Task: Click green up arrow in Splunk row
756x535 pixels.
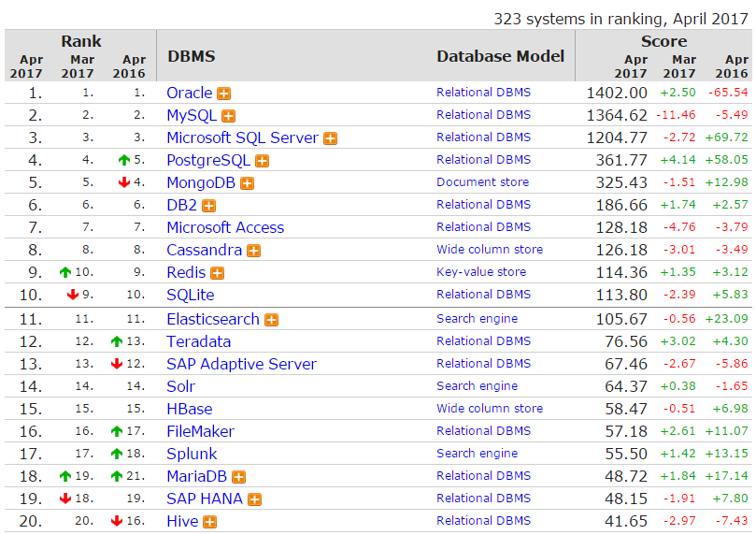Action: (117, 454)
